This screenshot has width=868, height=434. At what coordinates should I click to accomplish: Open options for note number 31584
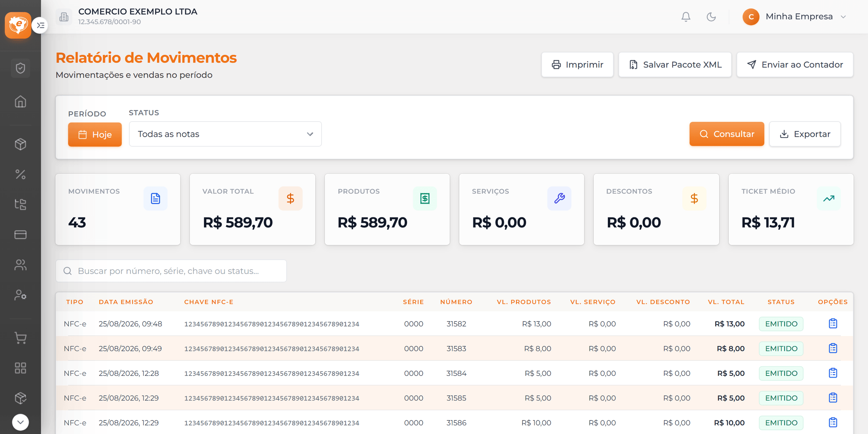(833, 373)
